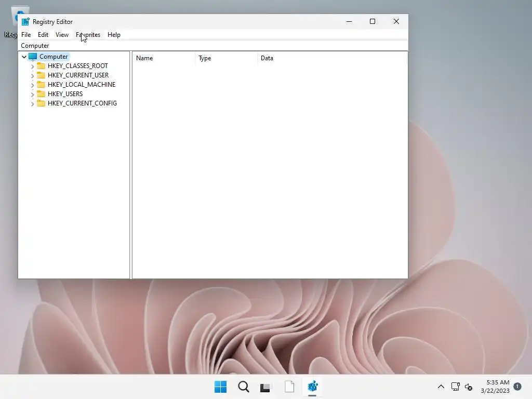
Task: Expand the HKEY_CLASSES_ROOT key
Action: click(33, 66)
